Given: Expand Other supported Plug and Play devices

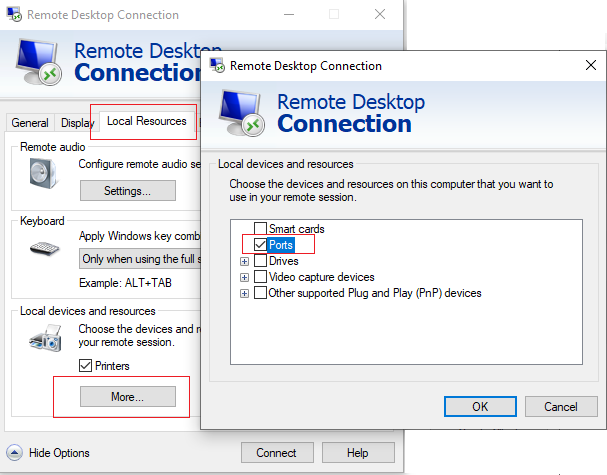Looking at the screenshot, I should [244, 293].
